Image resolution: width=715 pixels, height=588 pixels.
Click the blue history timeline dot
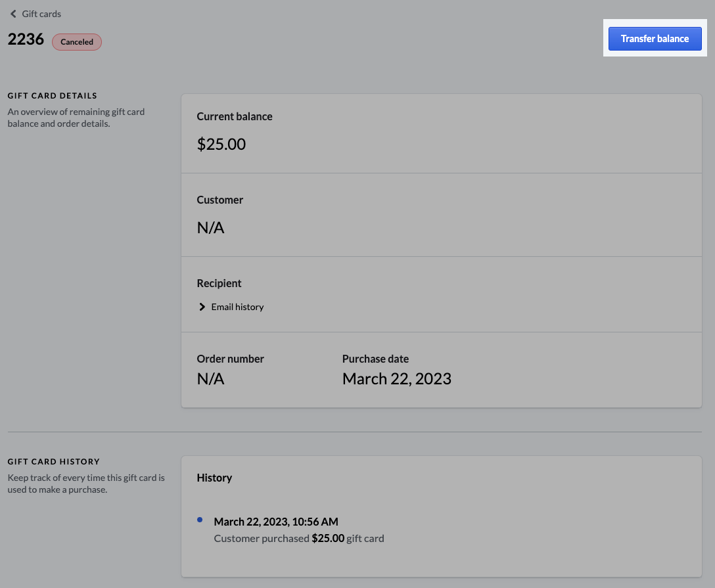pyautogui.click(x=200, y=520)
